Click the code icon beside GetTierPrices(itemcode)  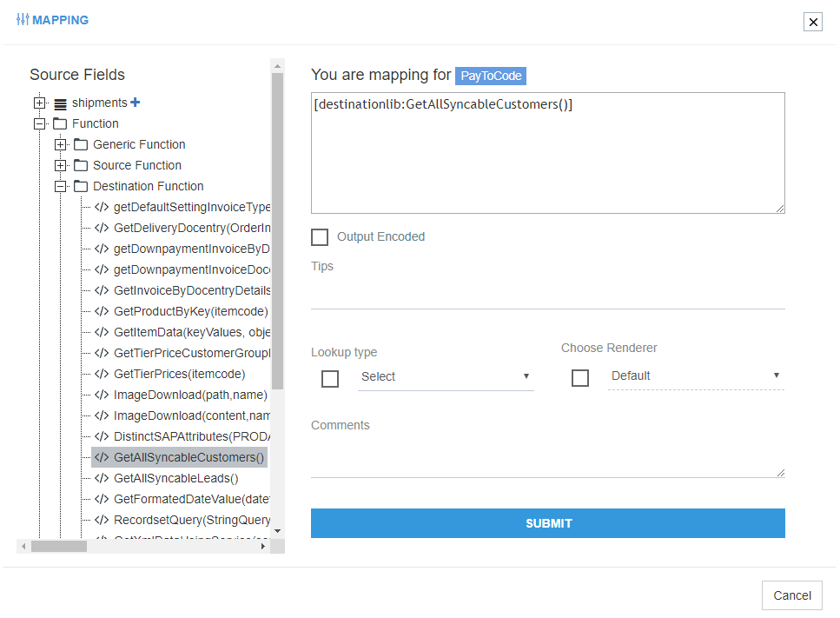coord(102,374)
